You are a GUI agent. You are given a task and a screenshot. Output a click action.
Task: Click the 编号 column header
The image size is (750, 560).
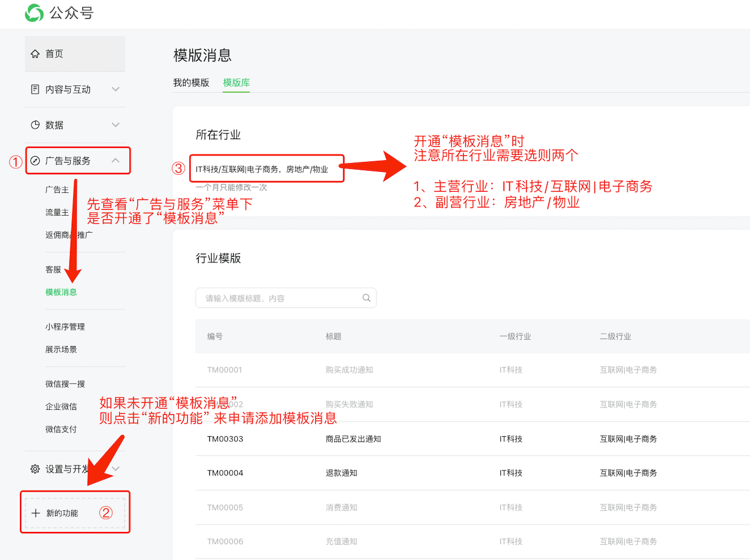tap(215, 337)
